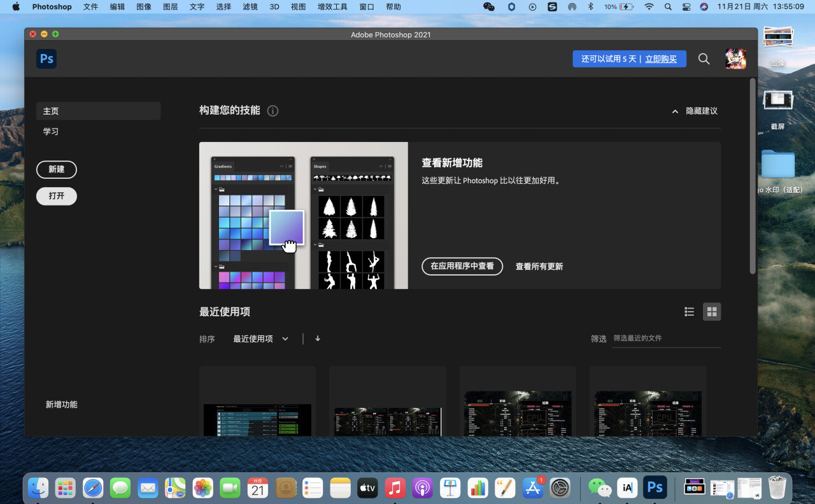Open the 编辑 menu
Viewport: 815px width, 504px height.
click(x=117, y=6)
